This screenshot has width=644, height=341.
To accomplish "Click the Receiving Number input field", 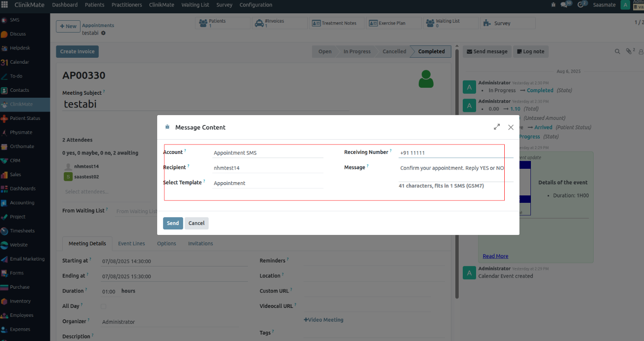I will (x=454, y=153).
